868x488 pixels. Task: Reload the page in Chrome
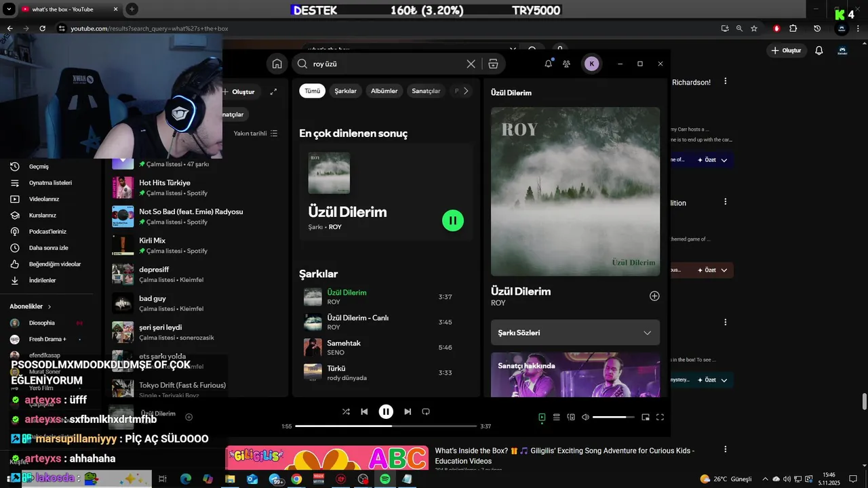point(42,28)
